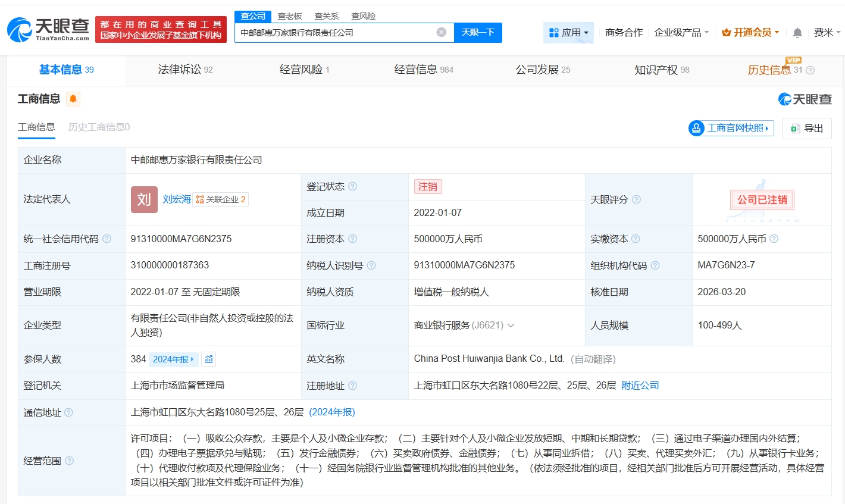Click into the company search input field
The height and width of the screenshot is (504, 845).
tap(333, 33)
